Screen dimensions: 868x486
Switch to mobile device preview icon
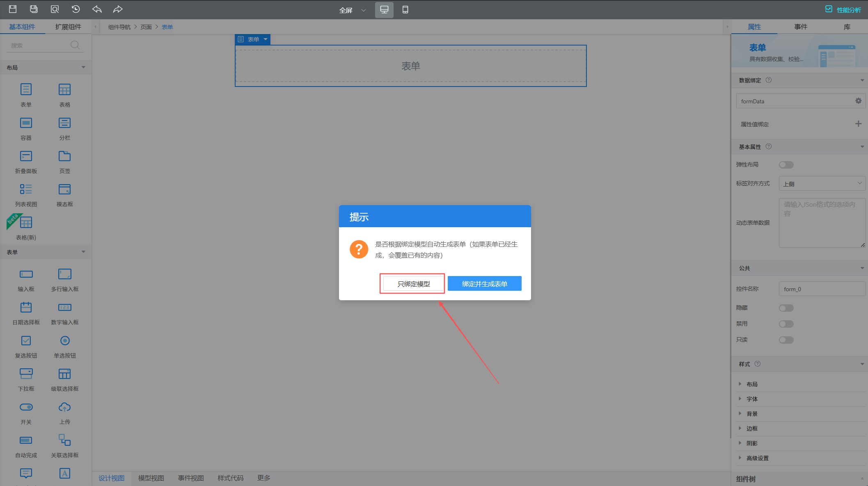point(405,9)
